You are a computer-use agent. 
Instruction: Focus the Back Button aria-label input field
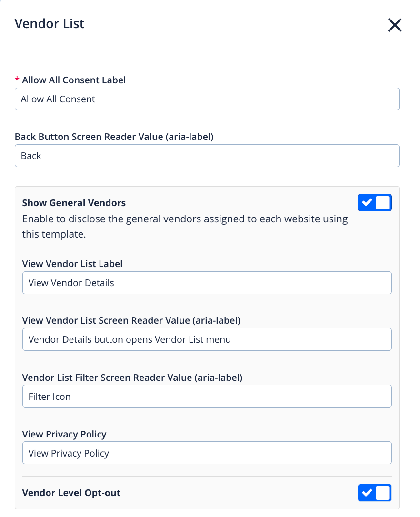coord(207,156)
